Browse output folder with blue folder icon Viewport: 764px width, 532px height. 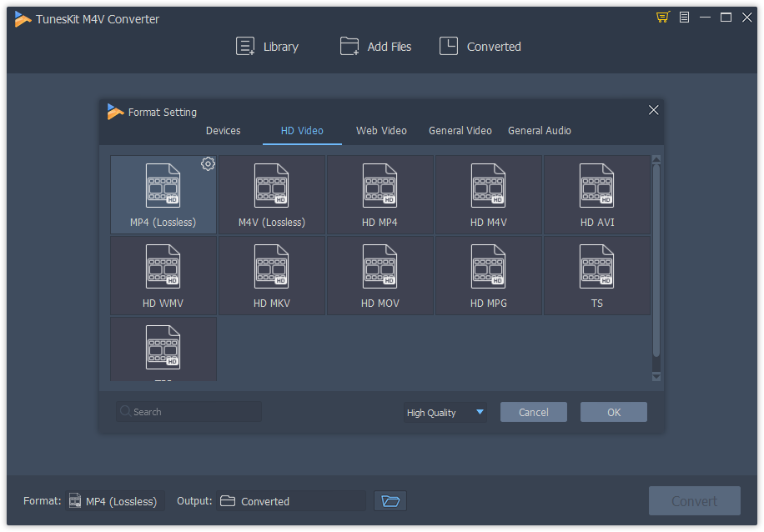tap(390, 501)
